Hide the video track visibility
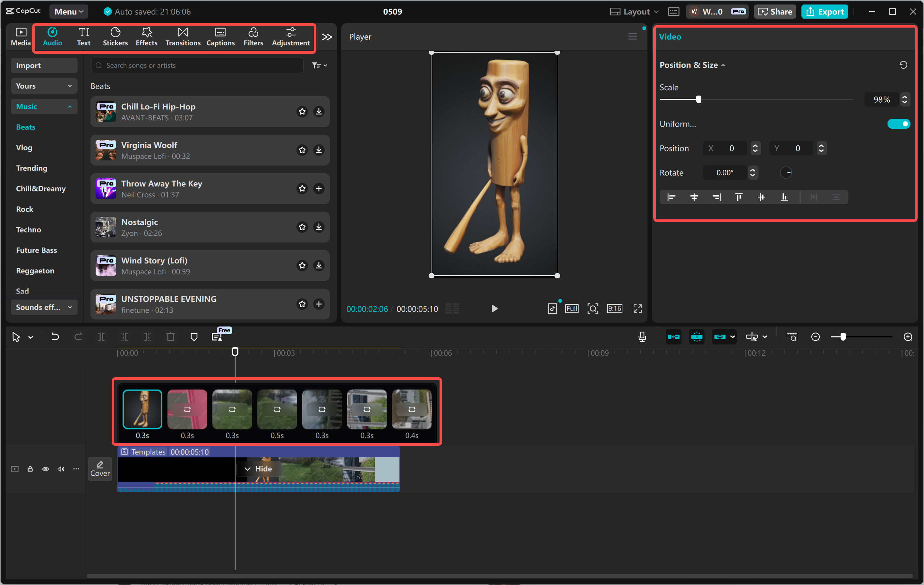Viewport: 924px width, 585px height. (45, 469)
